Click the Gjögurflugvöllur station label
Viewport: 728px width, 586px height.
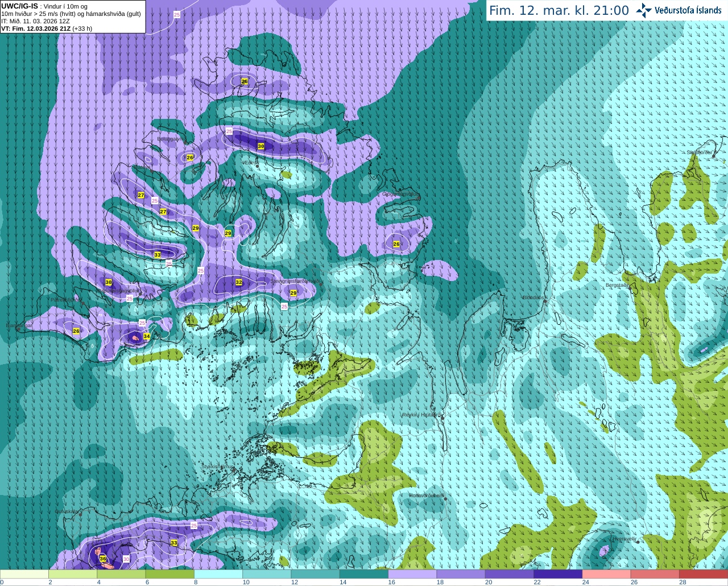[400, 194]
